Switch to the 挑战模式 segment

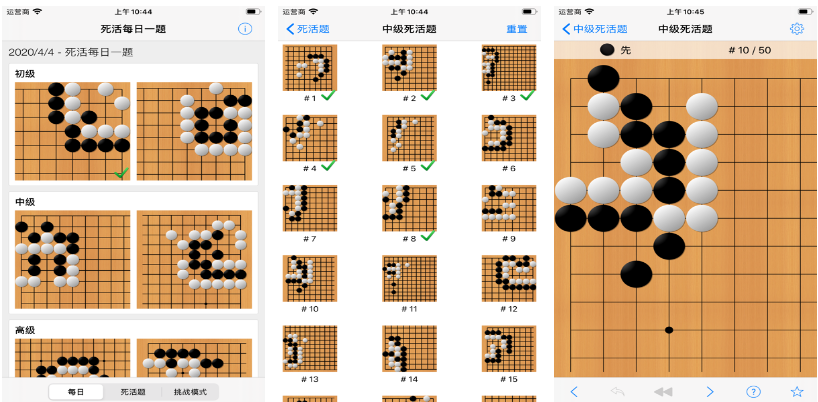(x=190, y=392)
